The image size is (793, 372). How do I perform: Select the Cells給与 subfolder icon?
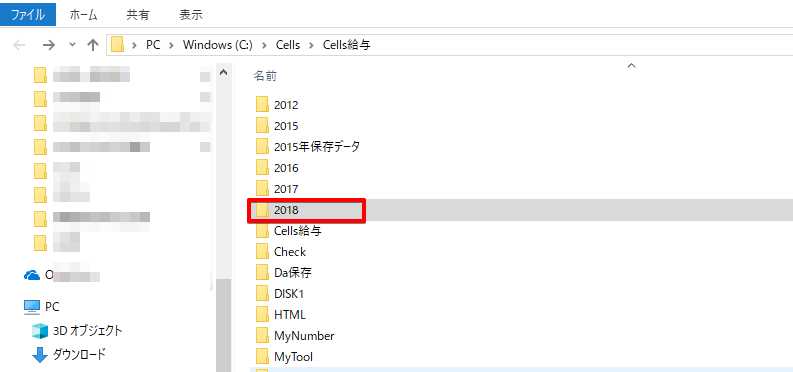tap(262, 230)
